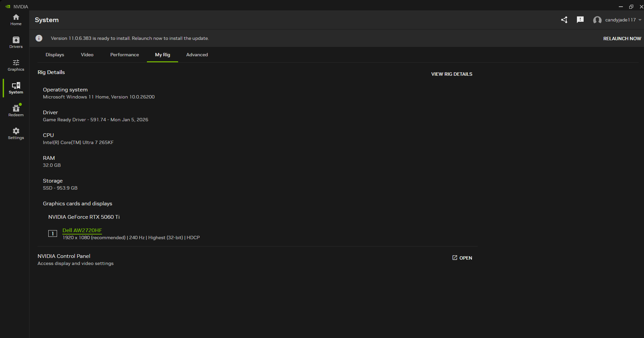Open the feedback exclamation icon
The width and height of the screenshot is (644, 338).
pyautogui.click(x=580, y=20)
